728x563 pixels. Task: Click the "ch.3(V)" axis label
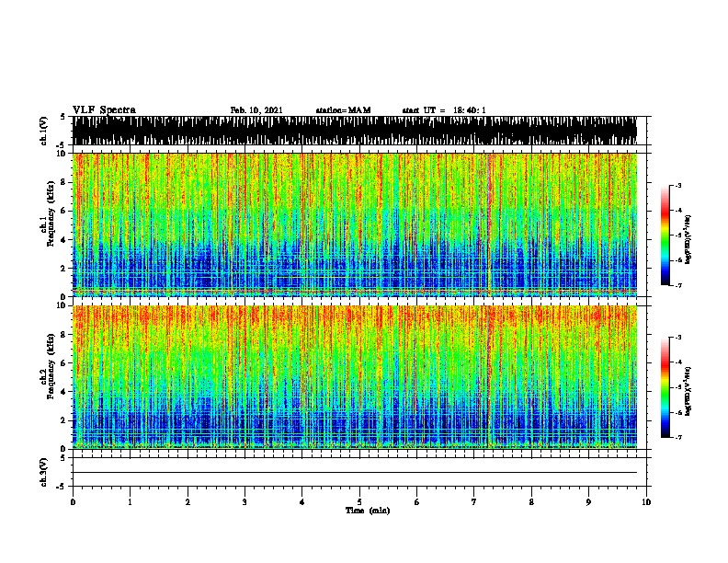[x=43, y=472]
